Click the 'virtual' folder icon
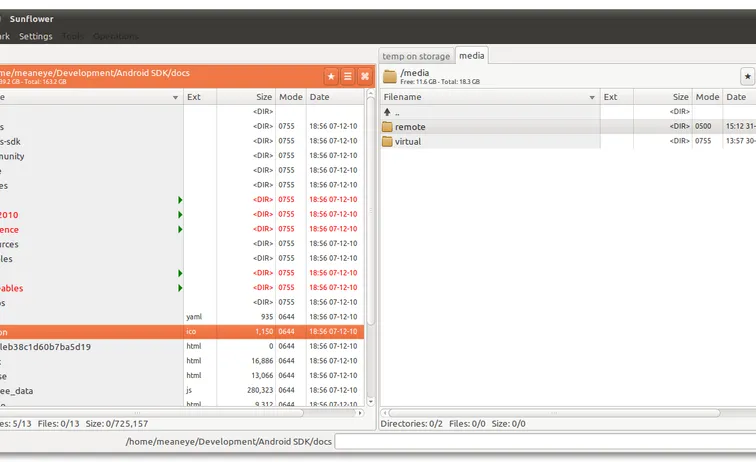This screenshot has width=756, height=462. (387, 142)
